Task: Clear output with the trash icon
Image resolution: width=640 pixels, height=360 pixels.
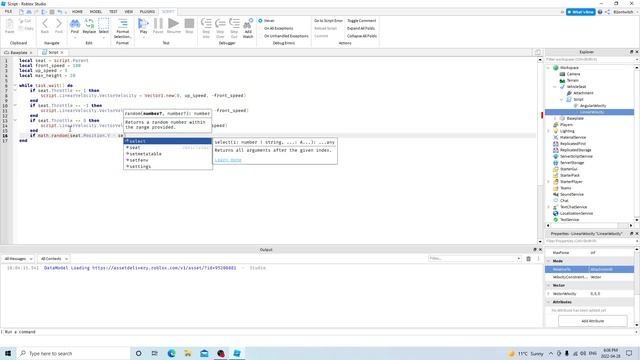Action: click(529, 258)
